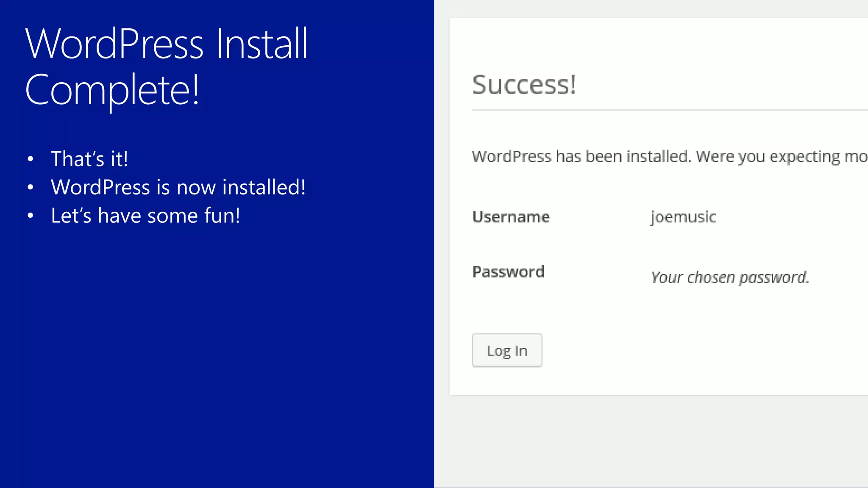Click the word 'Install' in the slide title

pyautogui.click(x=262, y=44)
